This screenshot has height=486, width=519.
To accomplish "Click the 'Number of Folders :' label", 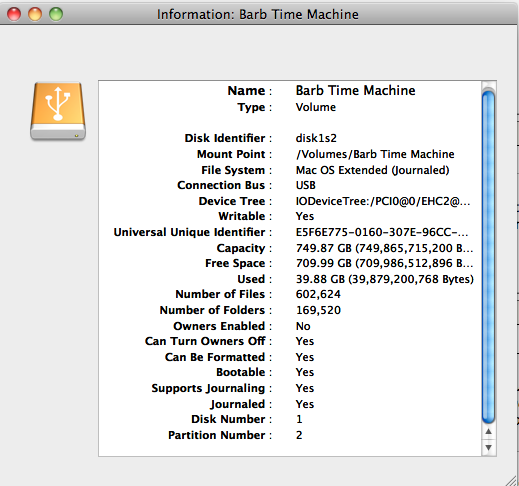I will pos(216,310).
